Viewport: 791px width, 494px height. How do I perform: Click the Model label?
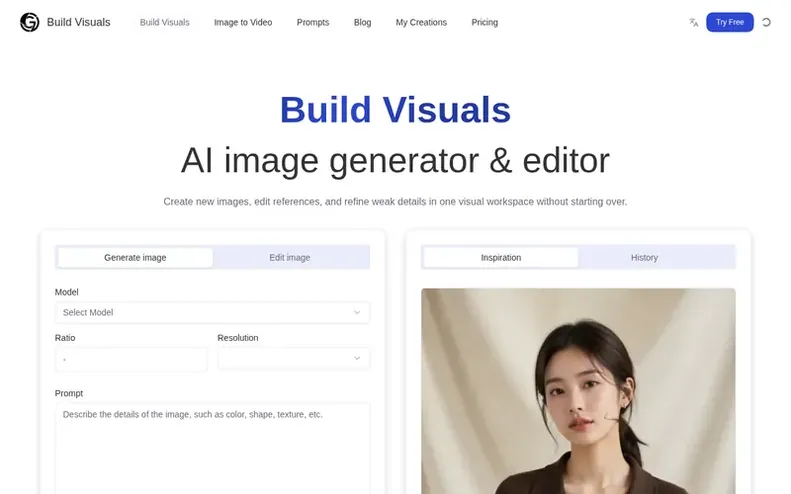click(67, 292)
